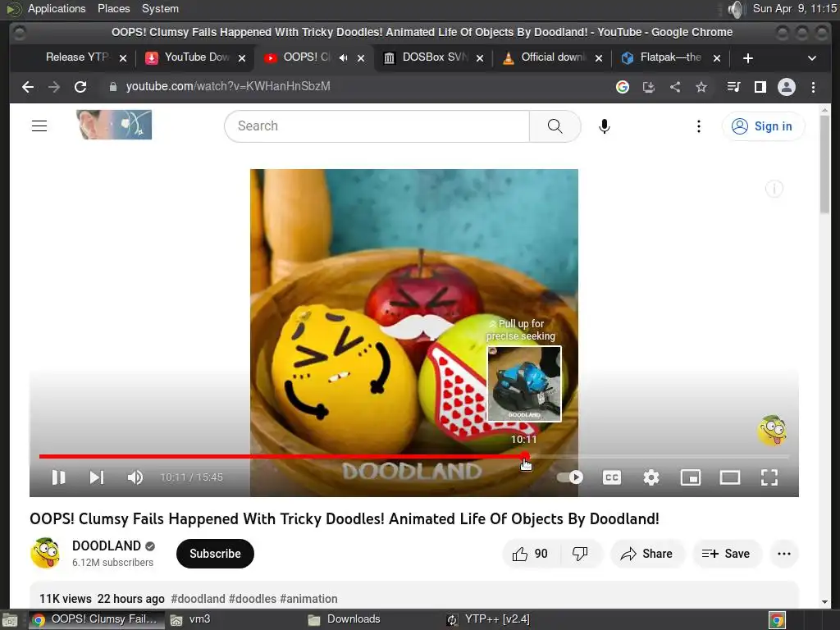Click the Sign in button

(763, 126)
